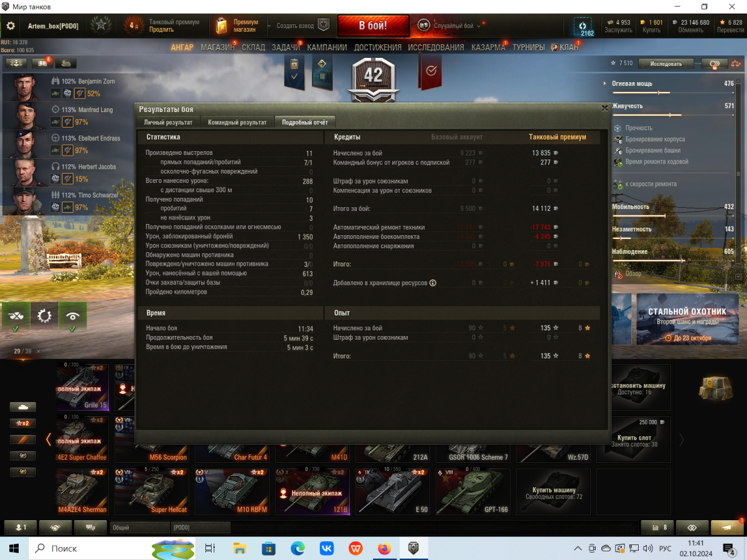Click Продлить to extend tank premium

[x=161, y=30]
